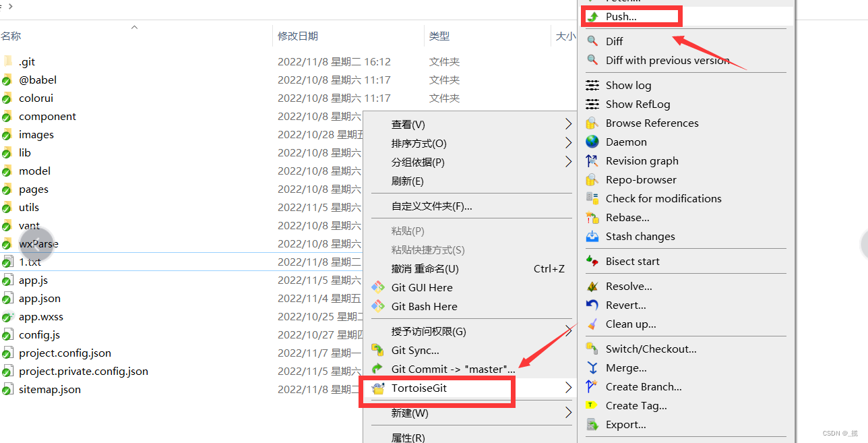Screen dimensions: 868x443
Task: Select the component folder
Action: (x=47, y=116)
